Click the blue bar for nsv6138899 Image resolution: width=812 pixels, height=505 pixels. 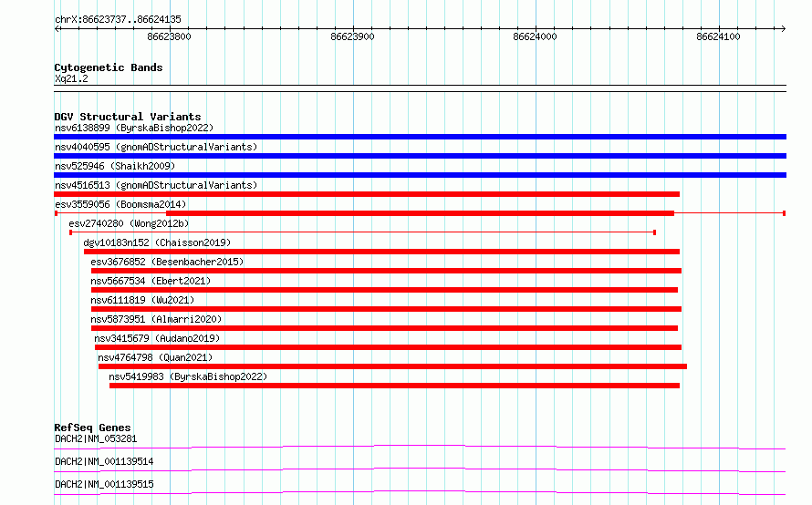[420, 137]
